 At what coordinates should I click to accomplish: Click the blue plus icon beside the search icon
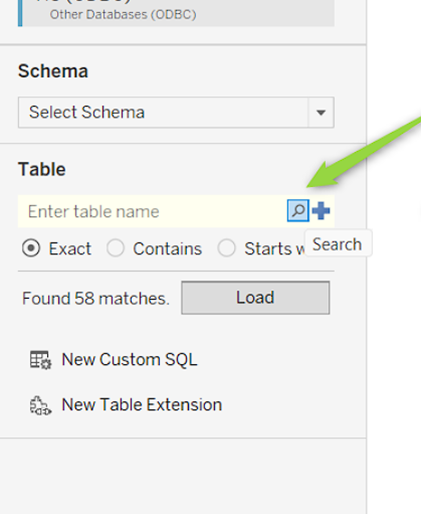click(x=321, y=211)
